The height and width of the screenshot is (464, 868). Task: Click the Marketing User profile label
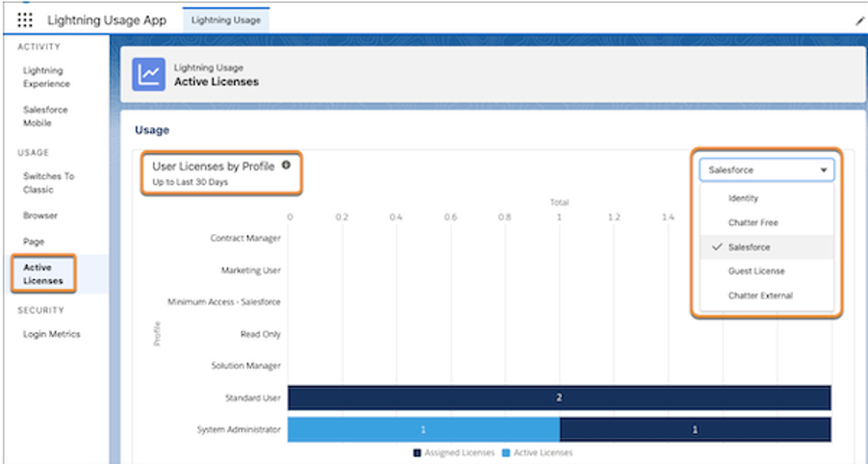(x=251, y=271)
